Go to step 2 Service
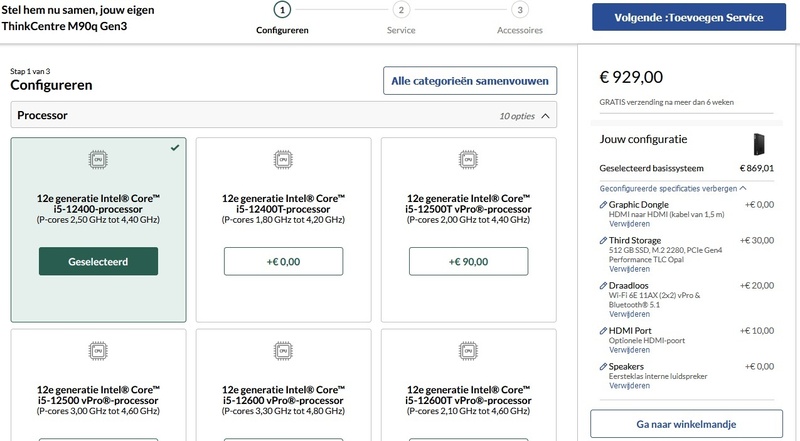800x441 pixels. click(401, 18)
